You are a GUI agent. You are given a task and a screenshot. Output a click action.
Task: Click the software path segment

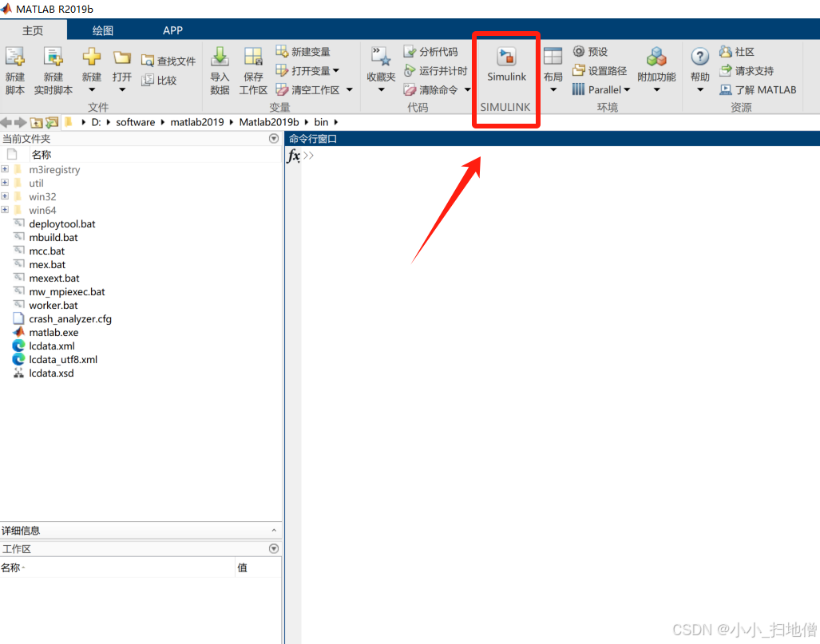136,122
